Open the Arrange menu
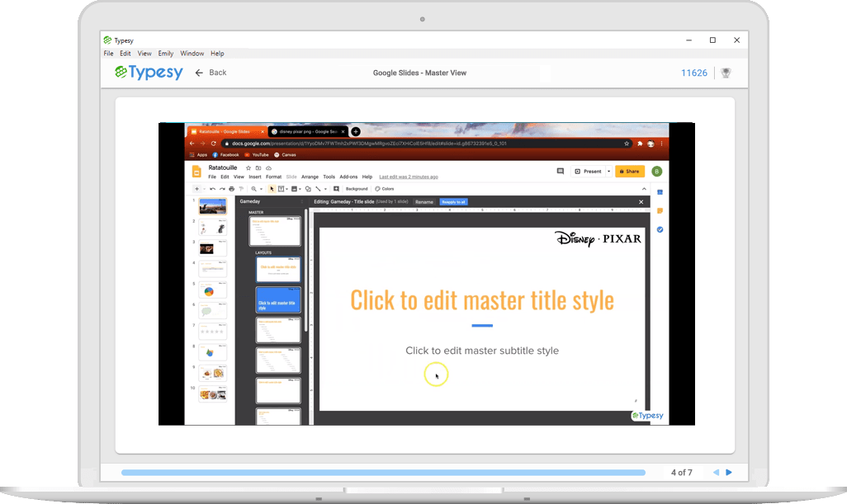Screen dimensions: 847x504 pos(310,176)
